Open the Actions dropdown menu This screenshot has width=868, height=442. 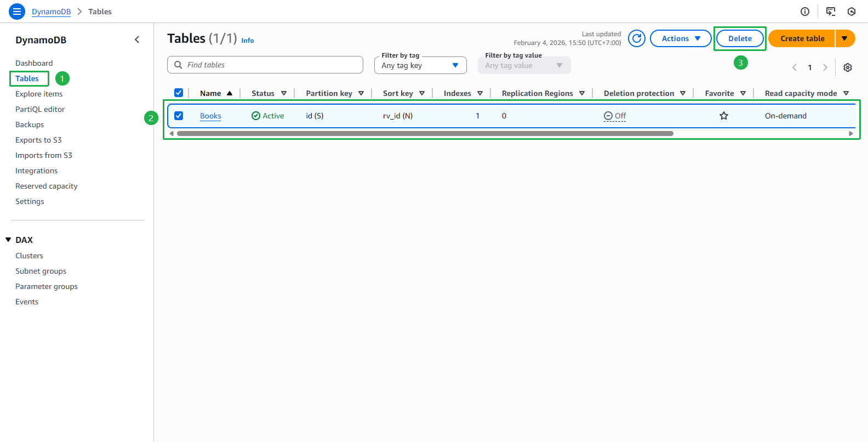[681, 38]
